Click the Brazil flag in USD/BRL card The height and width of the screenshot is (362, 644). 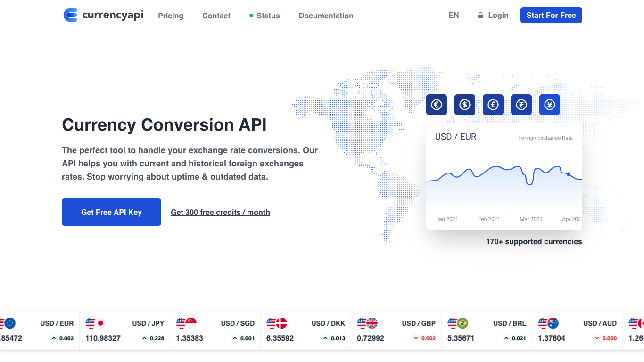click(x=462, y=323)
